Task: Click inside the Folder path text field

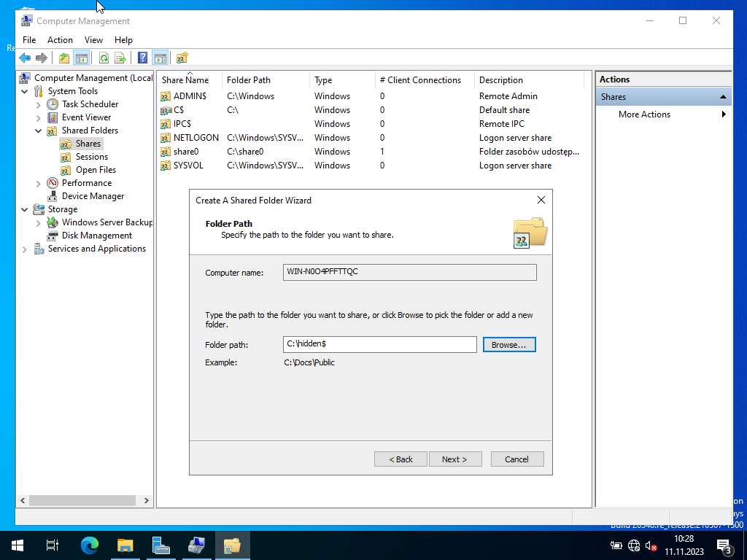Action: tap(379, 344)
